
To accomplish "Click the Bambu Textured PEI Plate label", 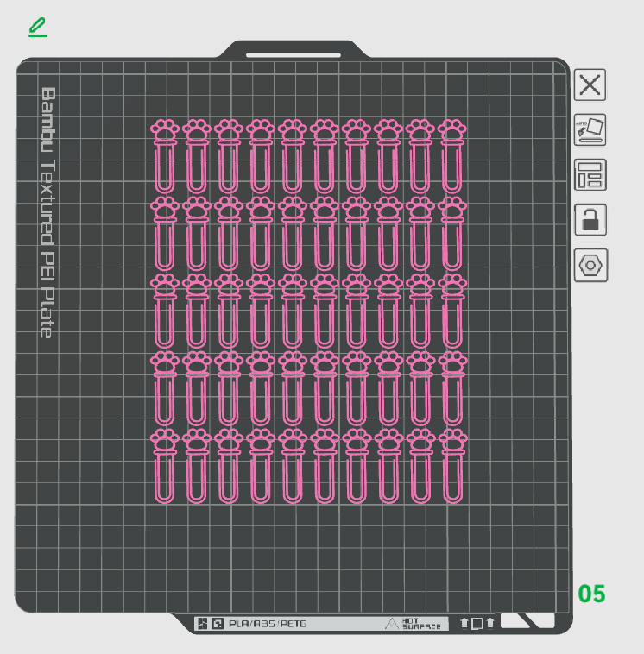I will [47, 213].
